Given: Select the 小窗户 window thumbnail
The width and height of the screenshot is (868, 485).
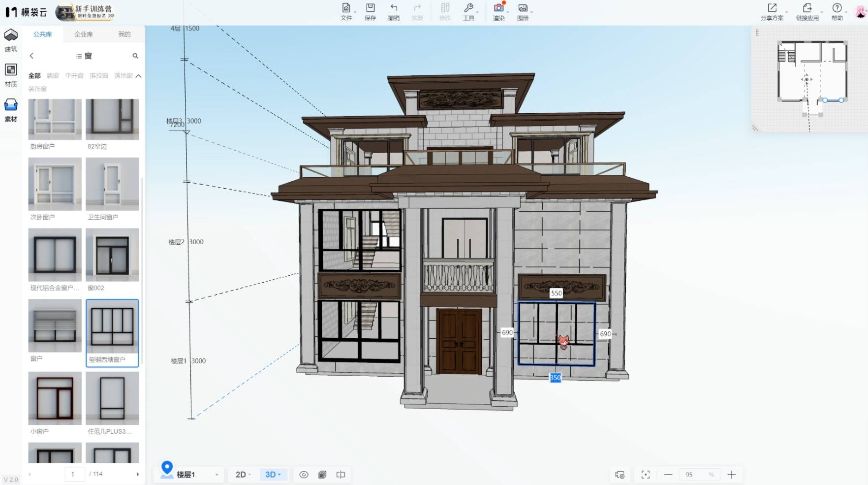Looking at the screenshot, I should coord(55,398).
